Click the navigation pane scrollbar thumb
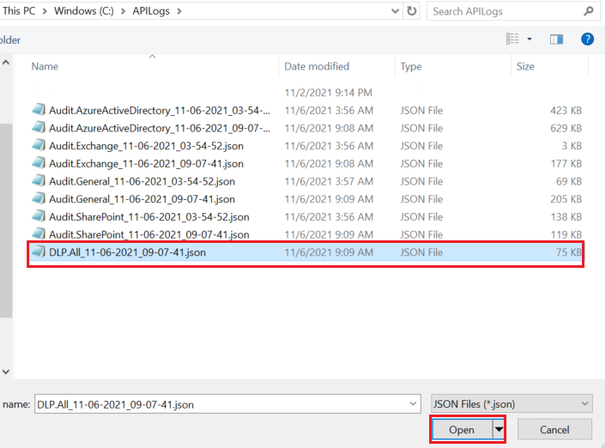 (x=6, y=220)
